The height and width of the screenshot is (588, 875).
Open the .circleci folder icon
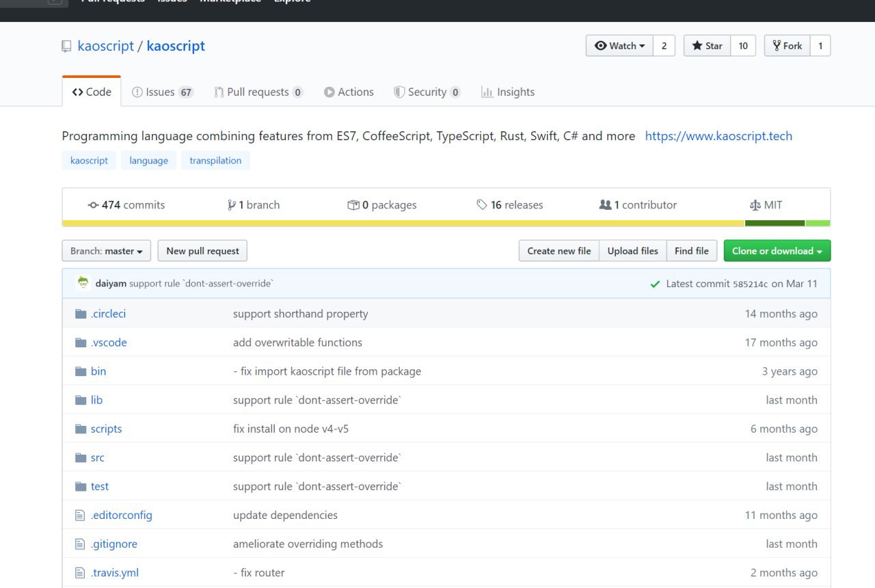tap(81, 314)
